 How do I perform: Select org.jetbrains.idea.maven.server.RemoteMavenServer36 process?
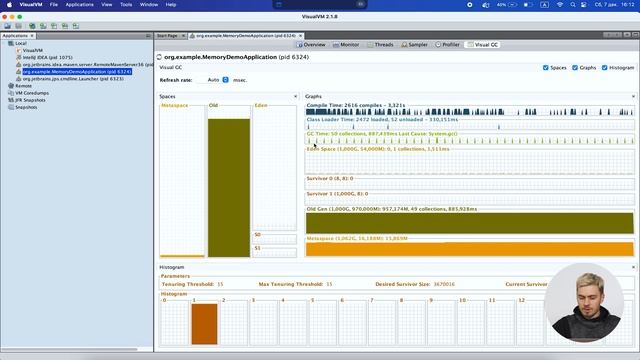(x=87, y=64)
